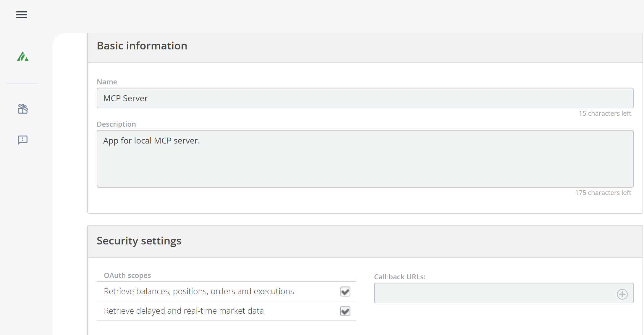Uncheck Retrieve delayed and real-time market data
Viewport: 644px width, 335px height.
tap(345, 311)
